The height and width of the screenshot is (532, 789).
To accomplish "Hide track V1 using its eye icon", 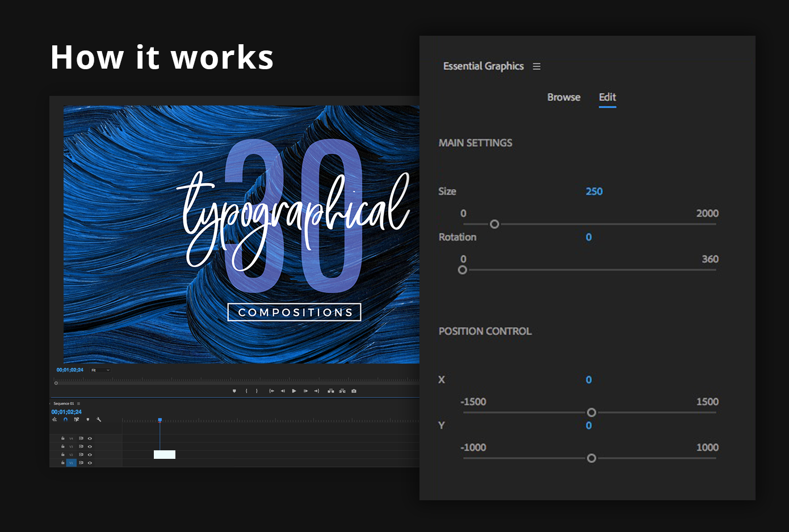I will (90, 463).
